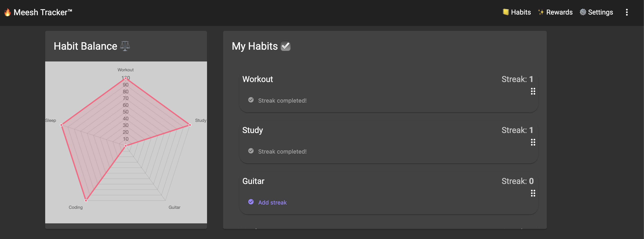The image size is (644, 239).
Task: Click the Coding data point on the radar chart
Action: [86, 200]
